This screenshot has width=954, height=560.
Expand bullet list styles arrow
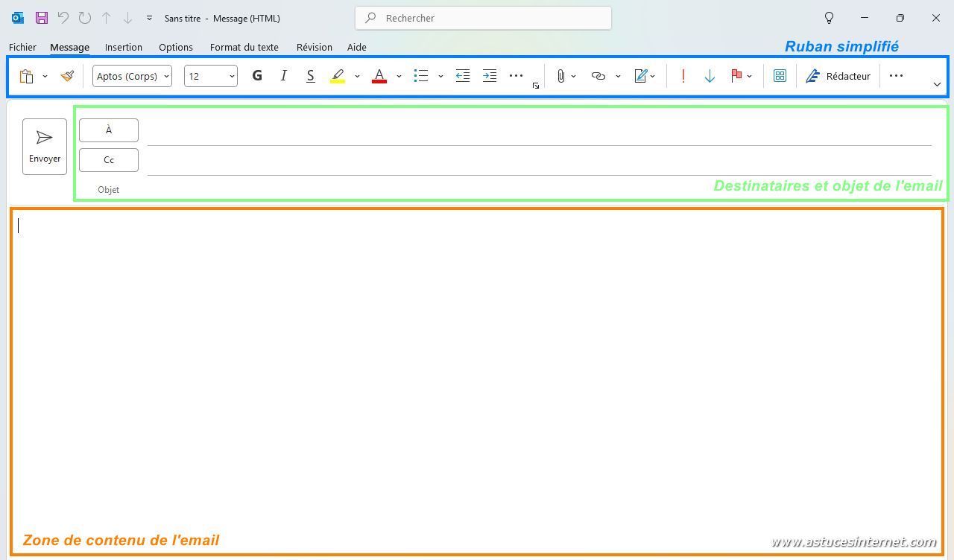(x=440, y=76)
